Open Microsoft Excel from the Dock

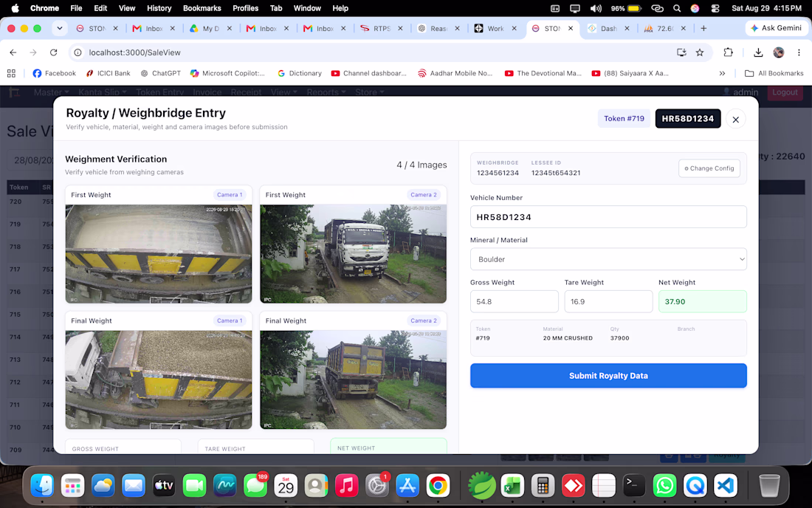(512, 486)
